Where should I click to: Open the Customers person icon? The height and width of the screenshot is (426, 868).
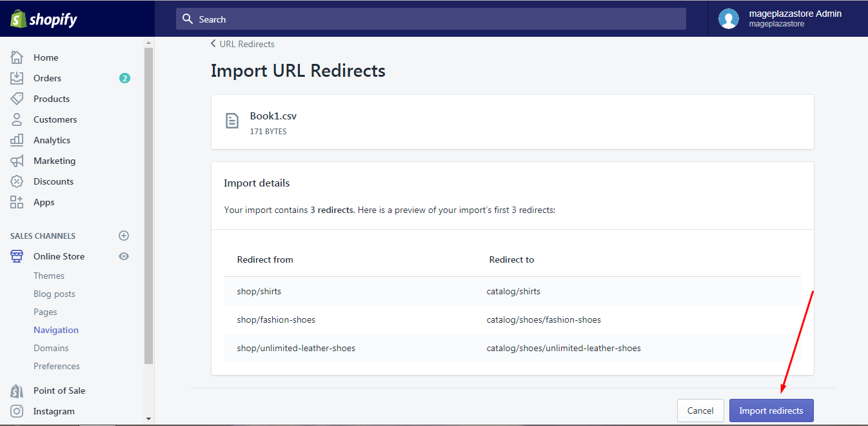click(x=17, y=119)
